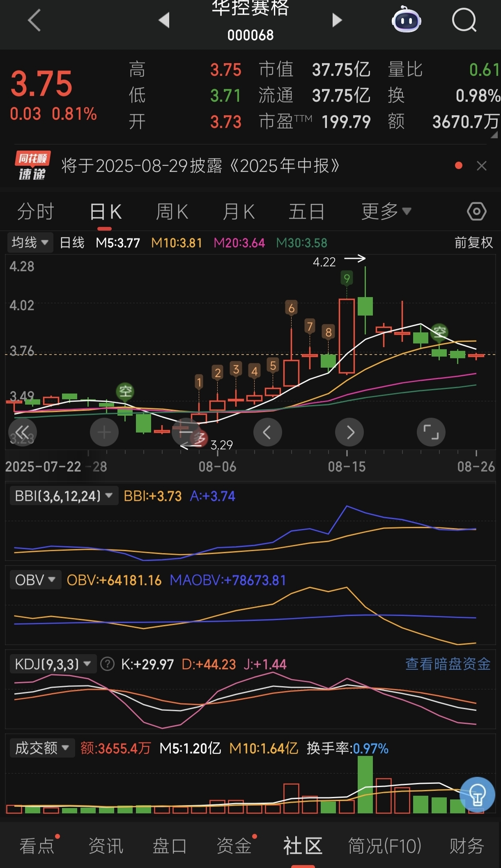The width and height of the screenshot is (501, 868).
Task: Tap the MAOBV:+78673.81 value
Action: [x=228, y=580]
